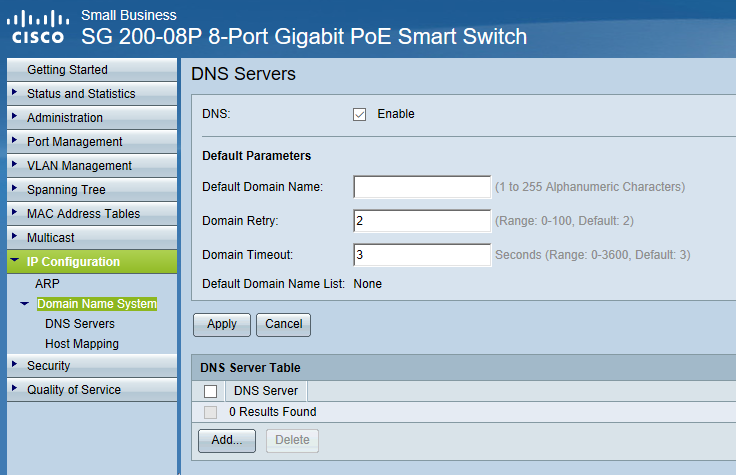Screen dimensions: 736x475
Task: Expand Quality of Service arrow
Action: pyautogui.click(x=14, y=388)
